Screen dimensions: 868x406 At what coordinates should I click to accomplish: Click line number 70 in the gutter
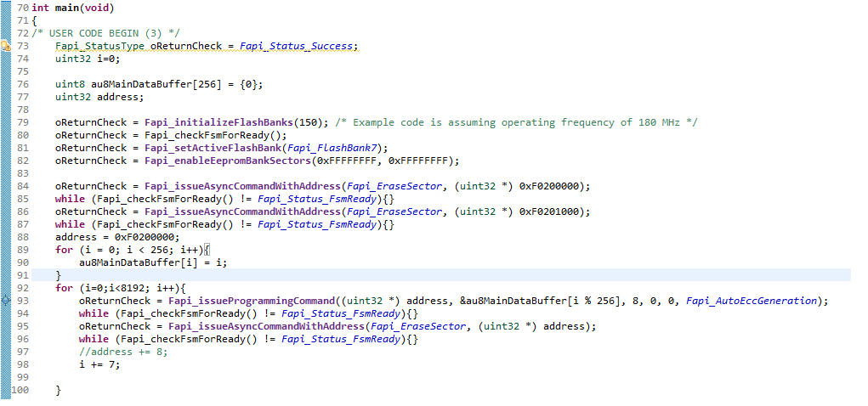(22, 8)
